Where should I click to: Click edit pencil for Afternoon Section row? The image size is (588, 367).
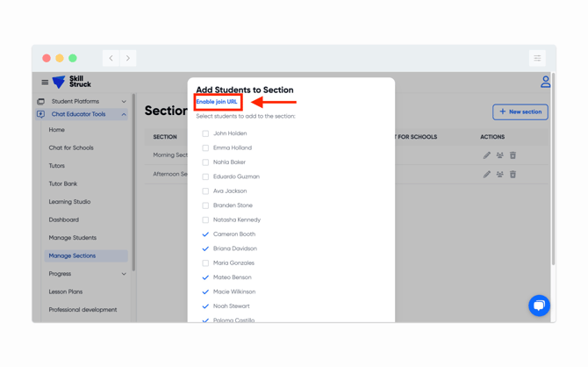click(x=487, y=174)
